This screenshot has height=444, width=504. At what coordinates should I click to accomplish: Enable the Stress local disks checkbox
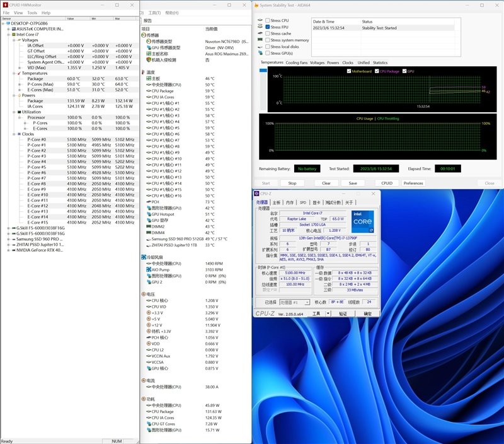[267, 47]
